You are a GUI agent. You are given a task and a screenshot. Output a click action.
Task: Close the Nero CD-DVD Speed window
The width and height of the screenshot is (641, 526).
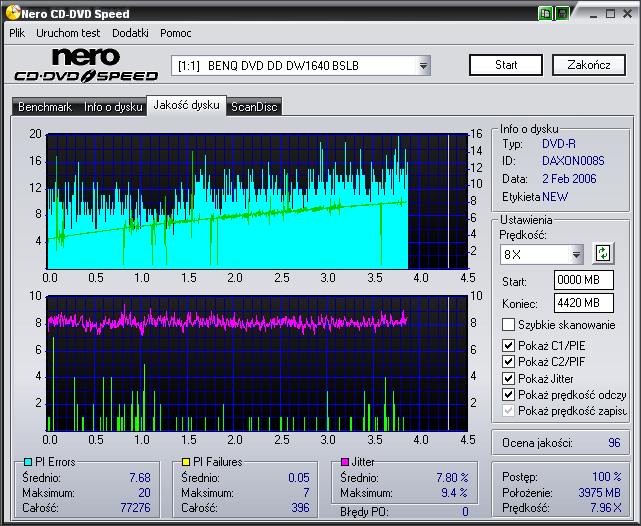coord(628,14)
